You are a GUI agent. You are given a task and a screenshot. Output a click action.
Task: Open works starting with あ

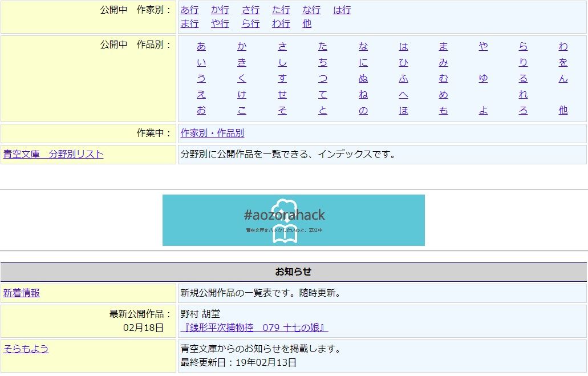click(x=201, y=47)
